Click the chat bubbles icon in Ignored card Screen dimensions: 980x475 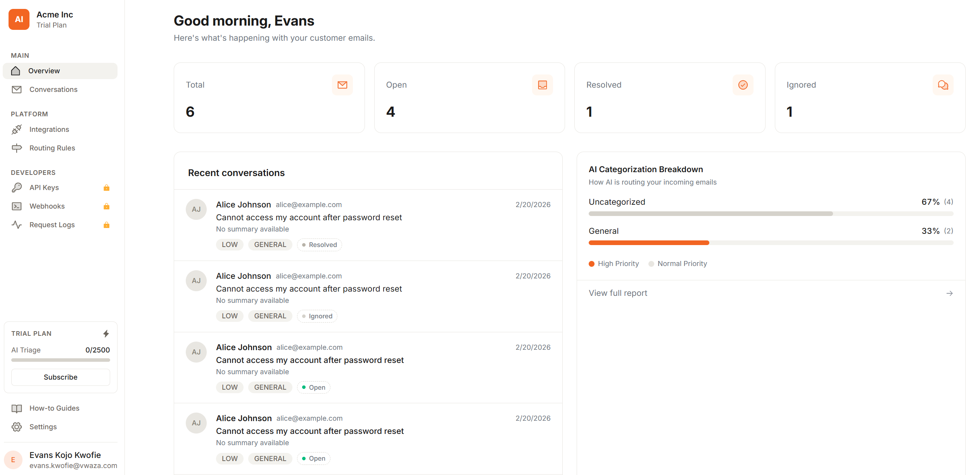tap(943, 85)
